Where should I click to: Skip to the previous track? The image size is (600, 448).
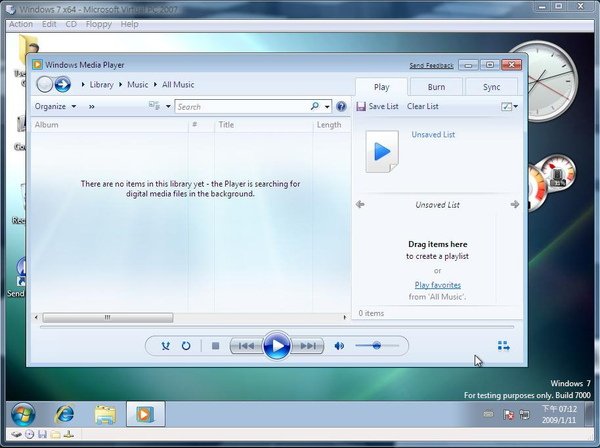click(246, 346)
